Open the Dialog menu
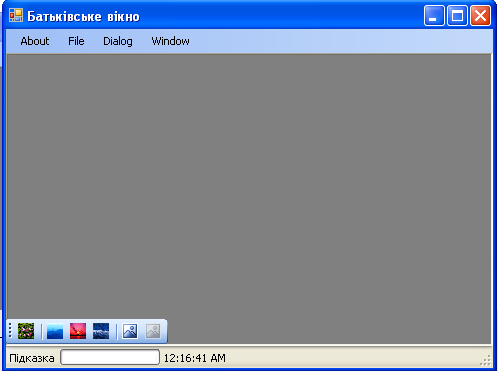Image resolution: width=498 pixels, height=371 pixels. (x=118, y=41)
